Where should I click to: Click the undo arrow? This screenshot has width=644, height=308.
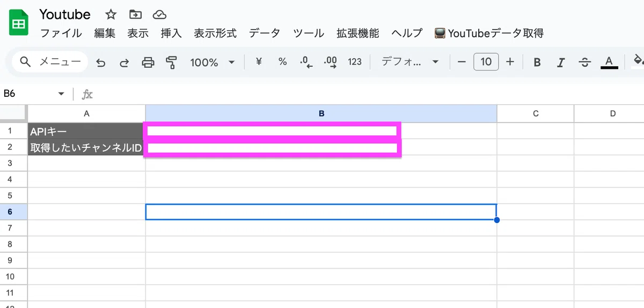point(100,62)
